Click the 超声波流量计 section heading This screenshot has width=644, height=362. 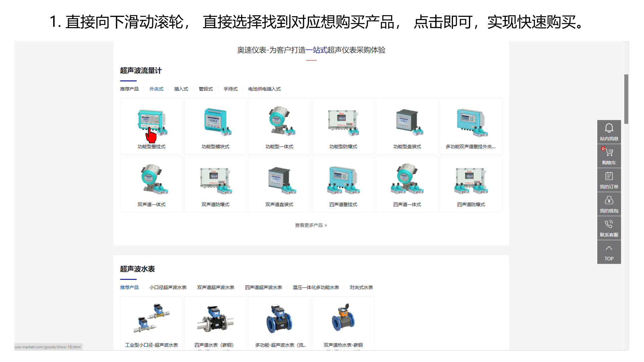coord(141,71)
